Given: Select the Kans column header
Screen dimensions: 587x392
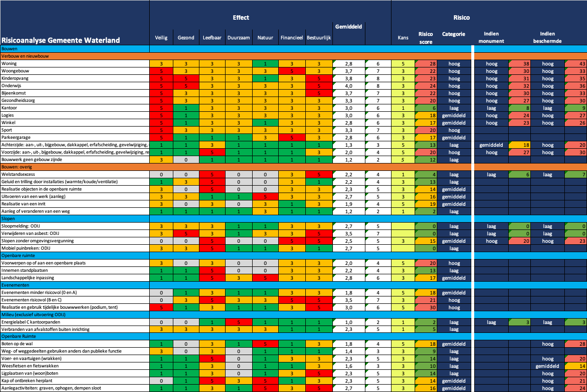Looking at the screenshot, I should 403,38.
